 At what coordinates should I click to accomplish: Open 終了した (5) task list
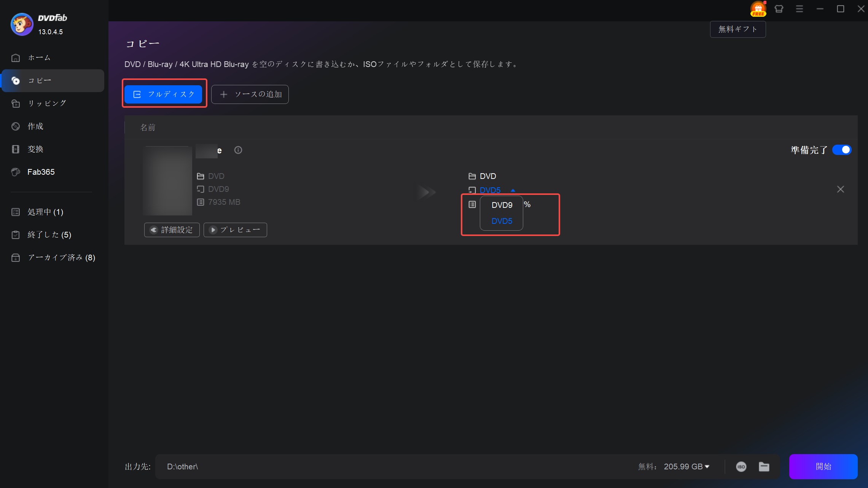(49, 235)
